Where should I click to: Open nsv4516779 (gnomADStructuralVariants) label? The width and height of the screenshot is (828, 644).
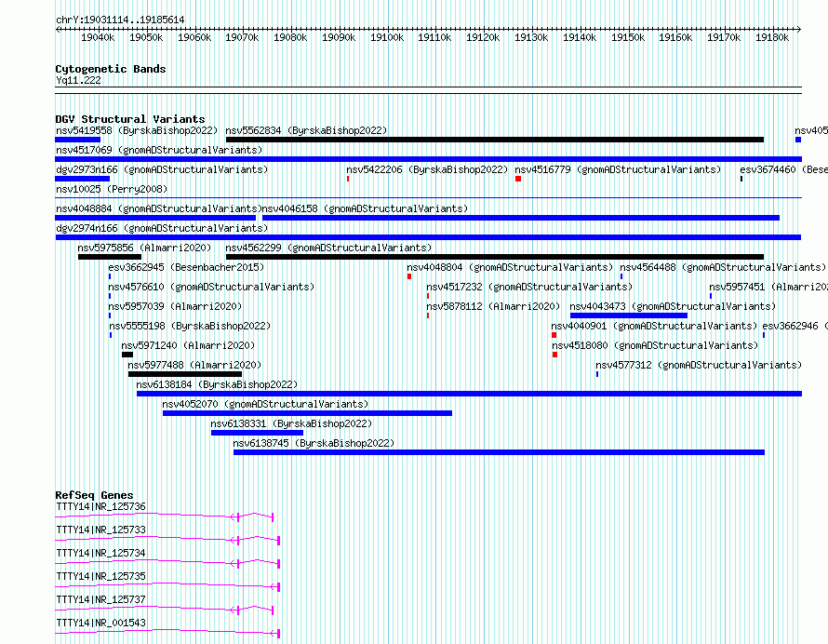pyautogui.click(x=618, y=169)
